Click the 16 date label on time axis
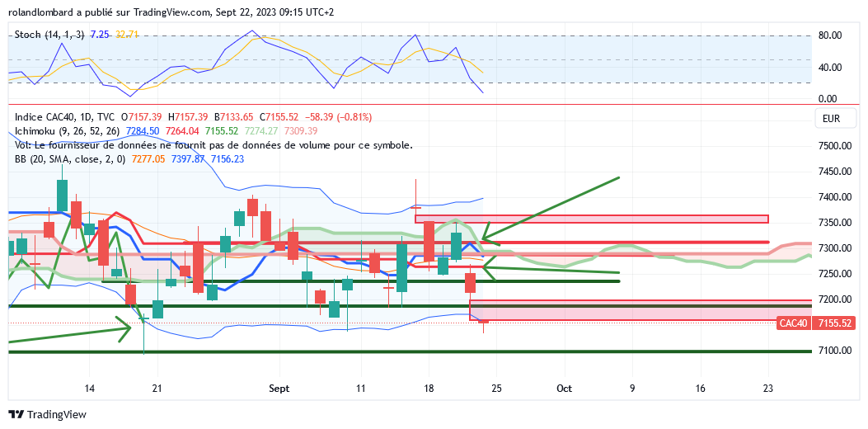 [701, 387]
